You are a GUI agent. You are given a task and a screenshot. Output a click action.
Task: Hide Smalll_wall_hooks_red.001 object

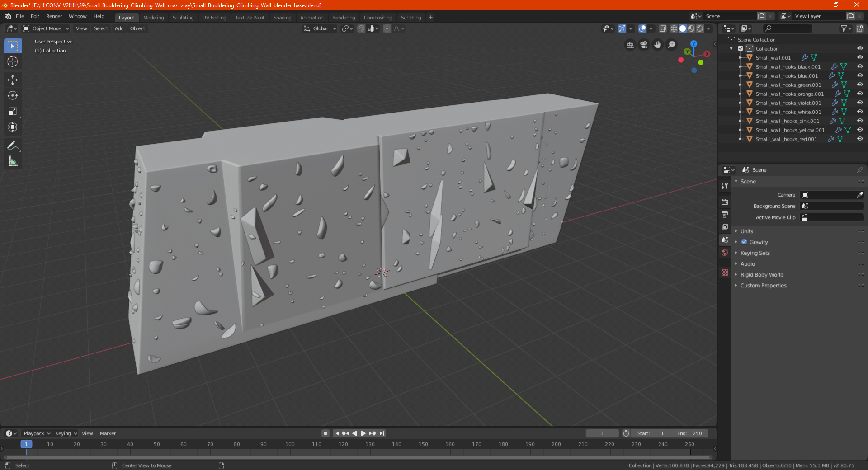(x=860, y=139)
